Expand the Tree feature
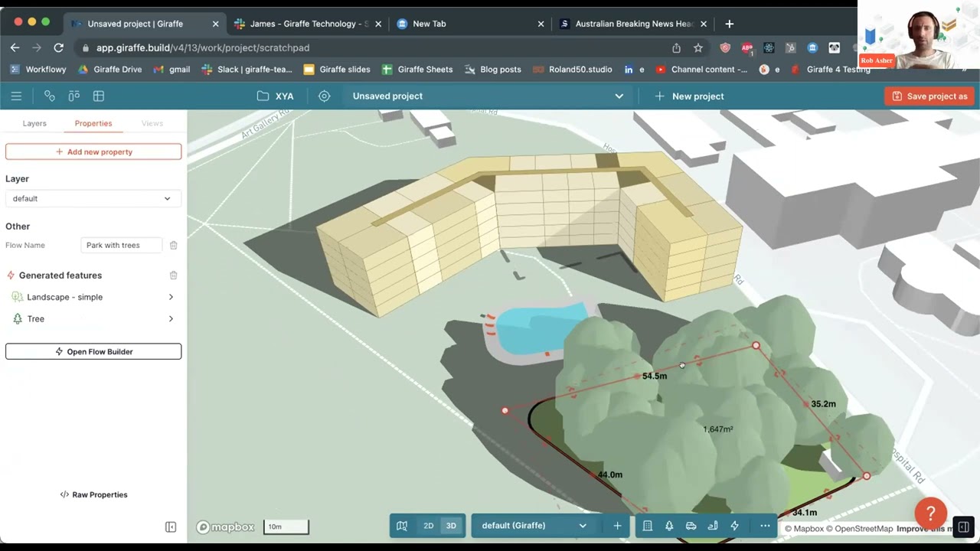This screenshot has height=551, width=980. click(x=93, y=318)
